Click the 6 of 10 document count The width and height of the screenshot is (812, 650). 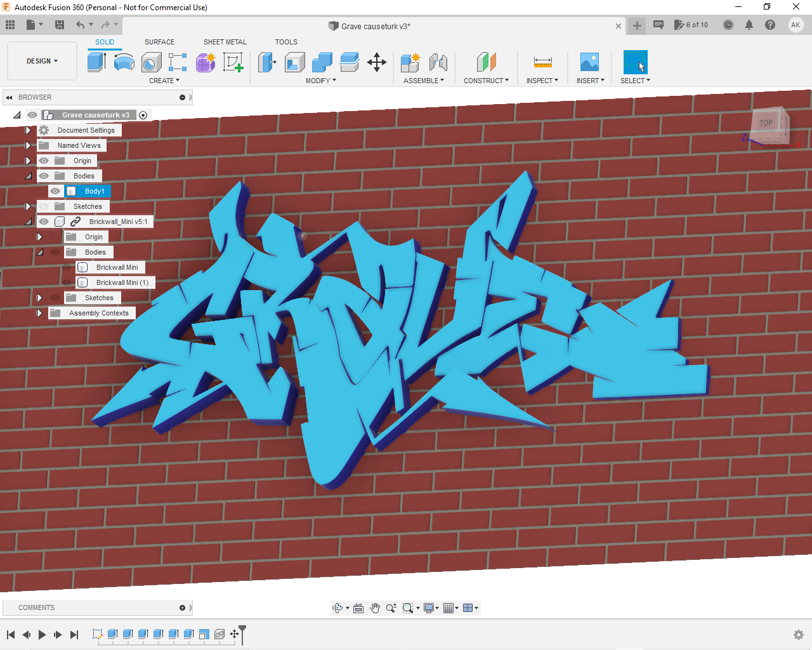pos(691,25)
